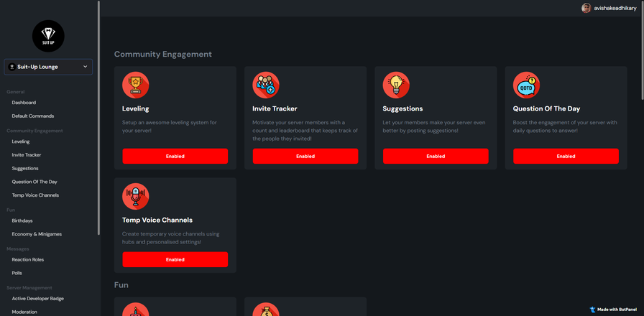Click the user avatar in top bar
The image size is (644, 316).
(x=586, y=8)
